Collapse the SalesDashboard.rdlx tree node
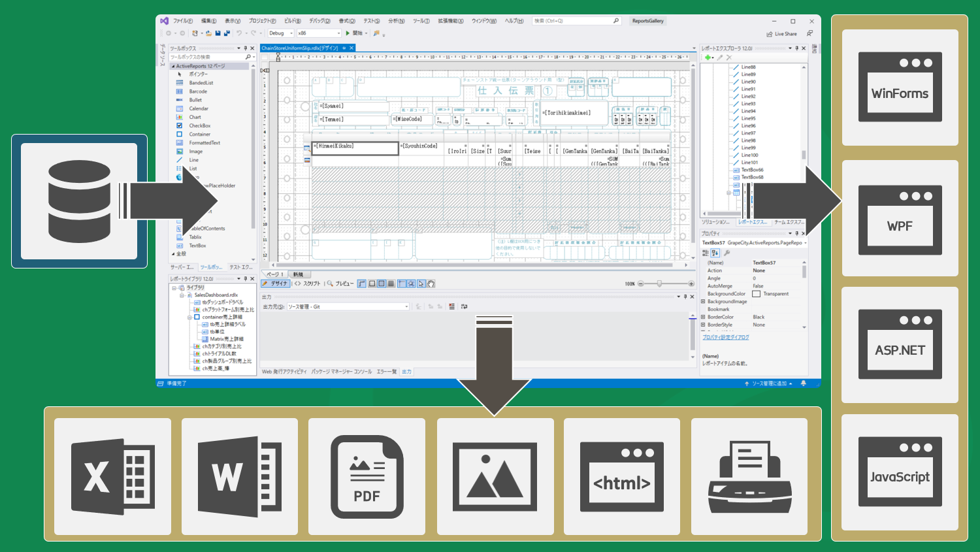The image size is (980, 552). [182, 295]
